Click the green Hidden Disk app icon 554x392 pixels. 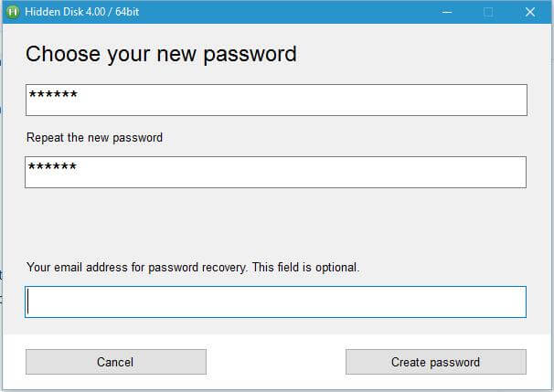(x=13, y=12)
